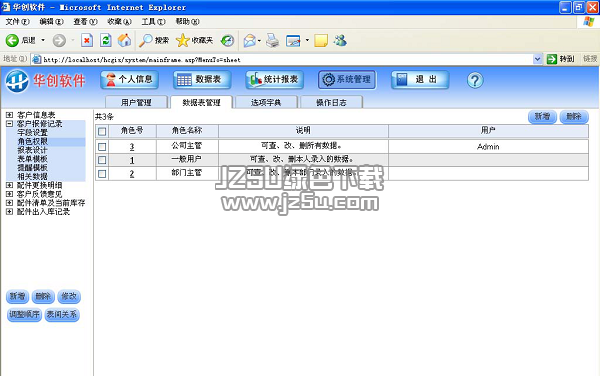600x376 pixels.
Task: Open role number 3 link
Action: (132, 147)
